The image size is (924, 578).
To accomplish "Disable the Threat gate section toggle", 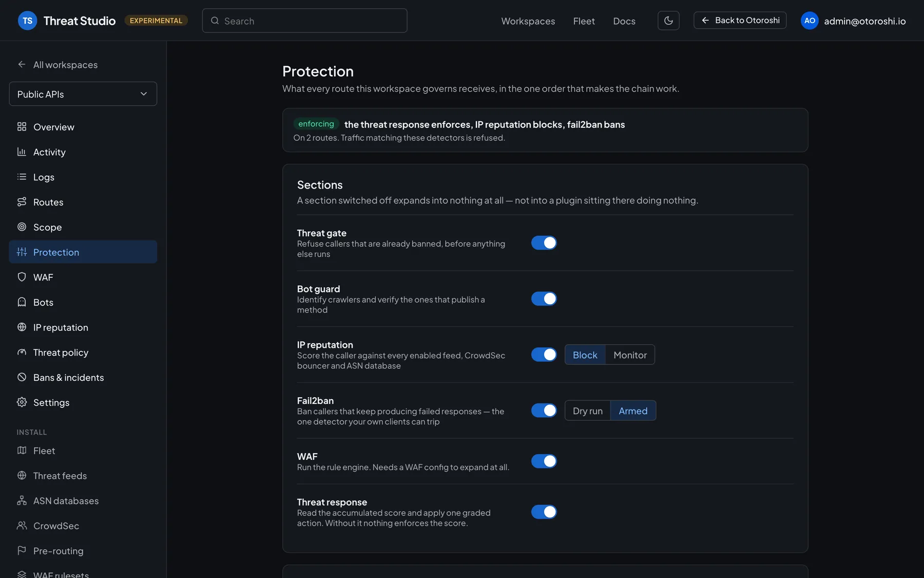I will click(544, 243).
